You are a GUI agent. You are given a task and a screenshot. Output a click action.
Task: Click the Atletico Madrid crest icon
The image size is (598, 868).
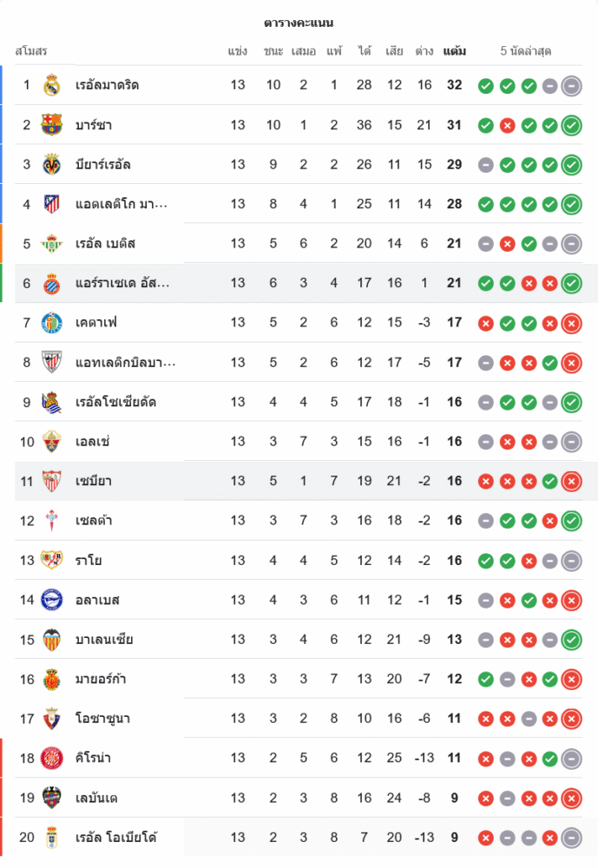(x=51, y=204)
